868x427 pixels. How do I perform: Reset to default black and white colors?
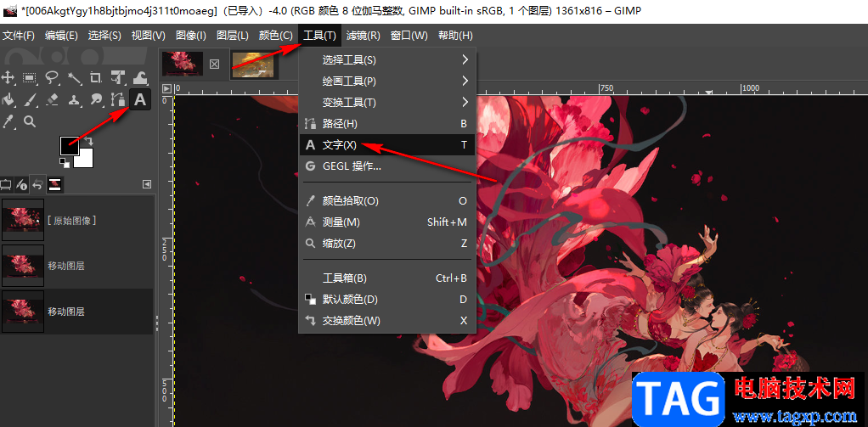click(x=65, y=162)
